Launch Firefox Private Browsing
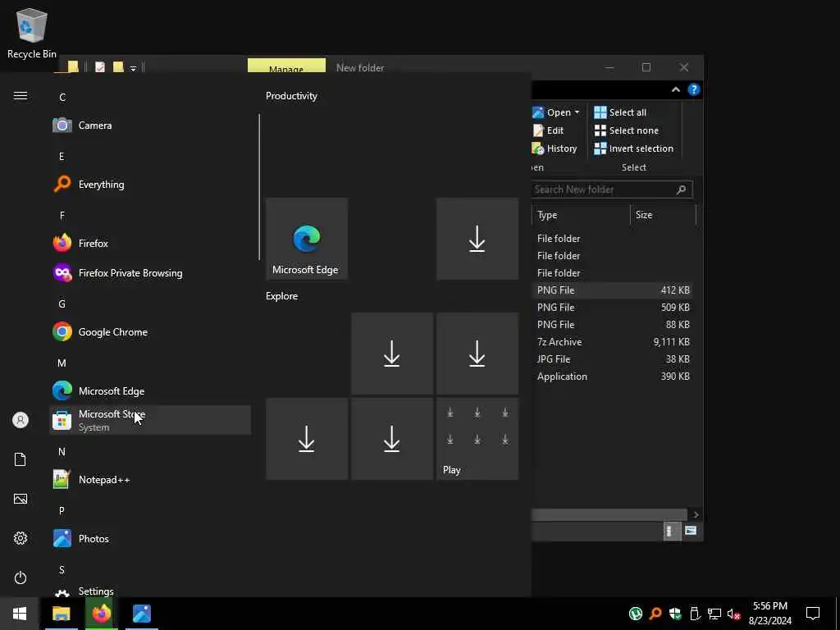Image resolution: width=840 pixels, height=630 pixels. point(150,273)
